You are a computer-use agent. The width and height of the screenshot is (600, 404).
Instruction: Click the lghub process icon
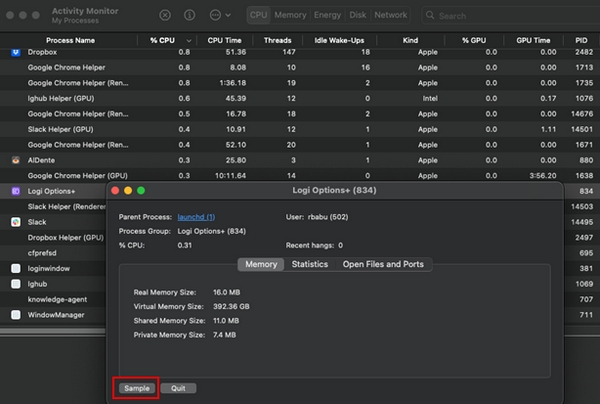click(x=16, y=284)
